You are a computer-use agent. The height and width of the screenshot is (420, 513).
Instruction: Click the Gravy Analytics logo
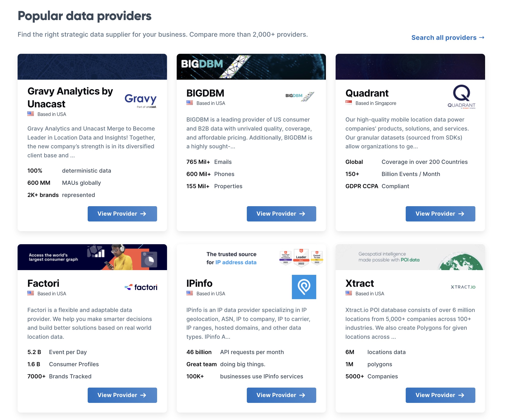(x=140, y=100)
